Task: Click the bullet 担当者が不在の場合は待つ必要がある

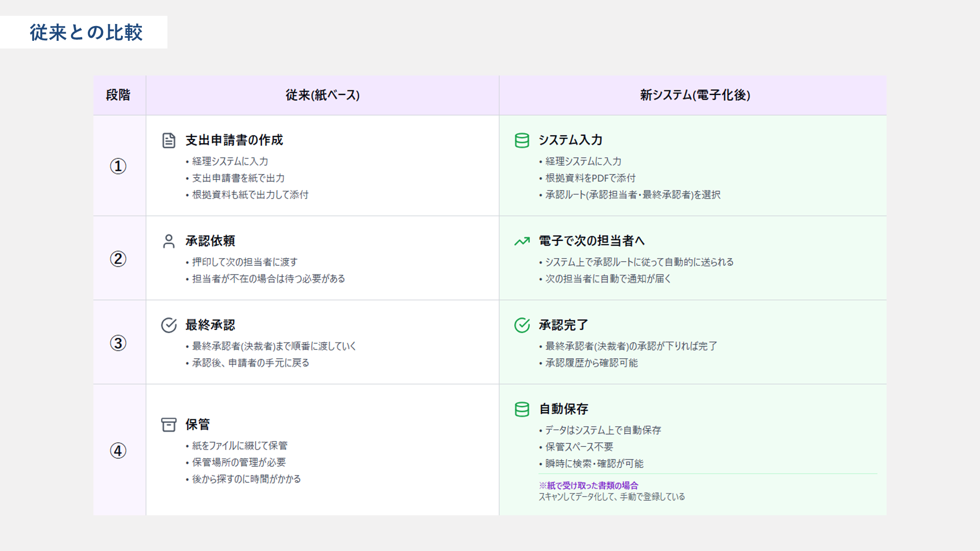Action: click(x=265, y=279)
